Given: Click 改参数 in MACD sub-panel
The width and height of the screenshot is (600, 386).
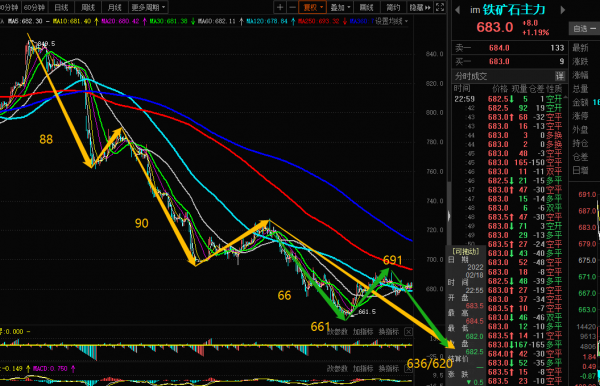Looking at the screenshot, I should click(x=337, y=368).
